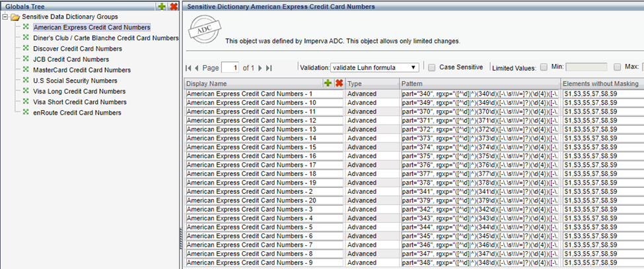
Task: Click the Min value input field
Action: (586, 67)
